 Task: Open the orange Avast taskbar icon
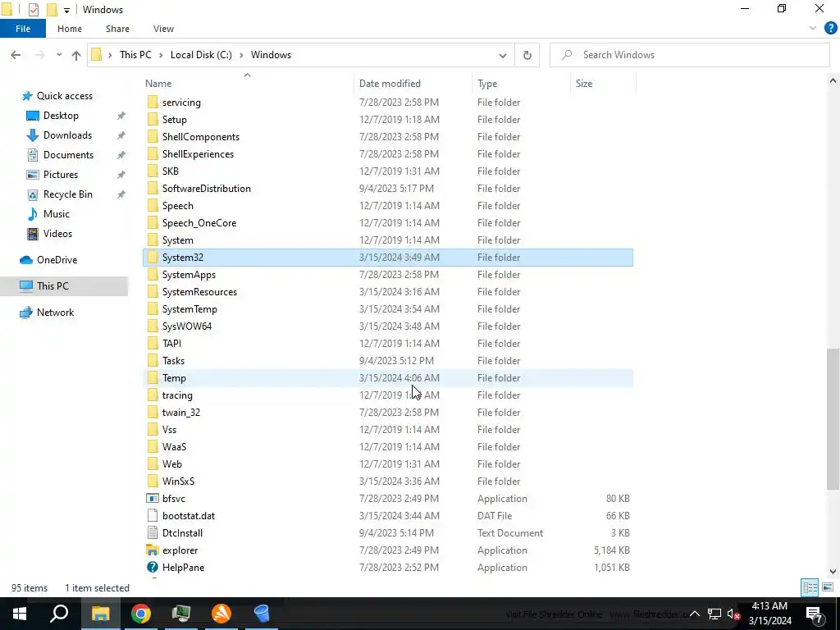(221, 614)
